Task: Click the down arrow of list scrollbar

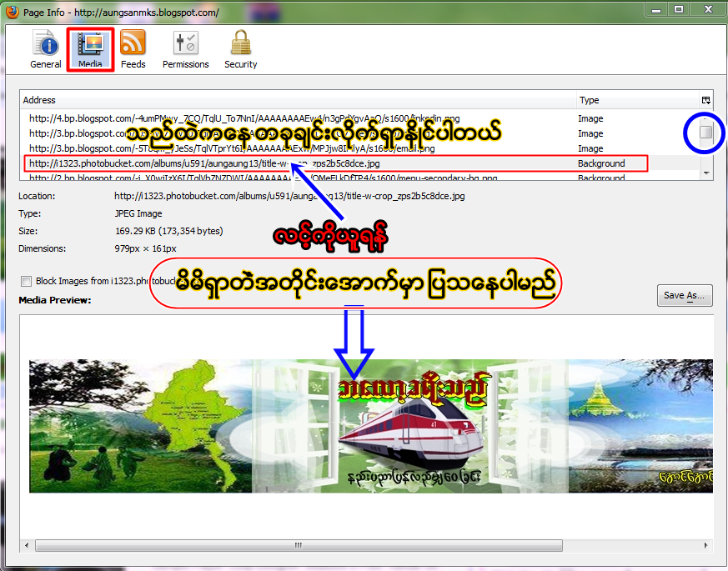Action: 706,173
